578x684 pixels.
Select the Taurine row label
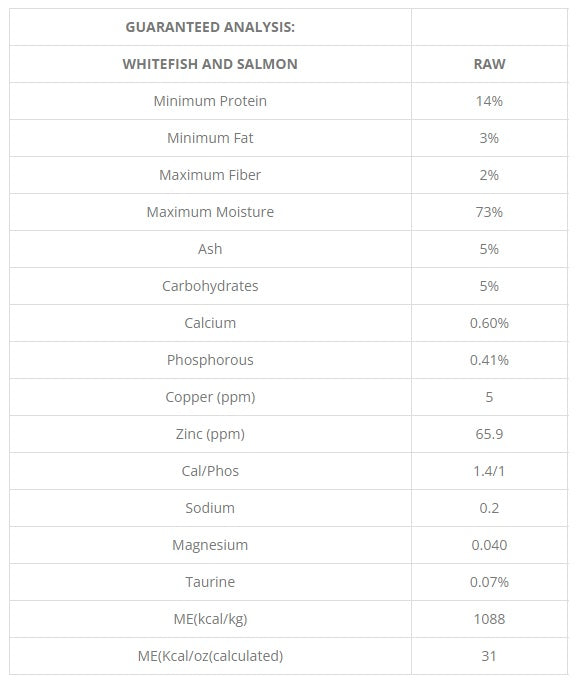coord(210,582)
